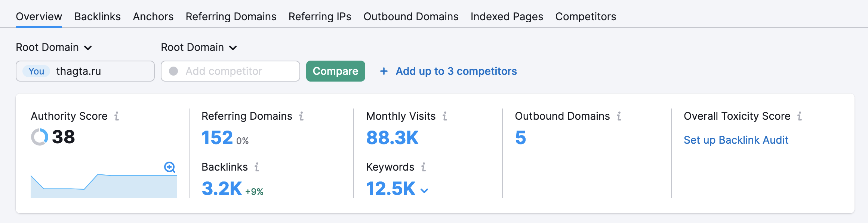Open the 5 outbound domains value
This screenshot has height=223, width=868.
(520, 137)
